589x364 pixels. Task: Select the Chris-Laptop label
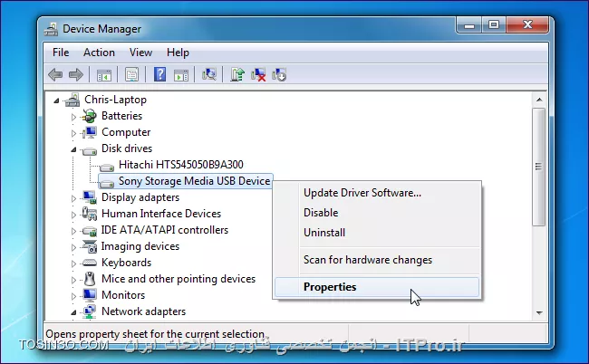coord(115,100)
